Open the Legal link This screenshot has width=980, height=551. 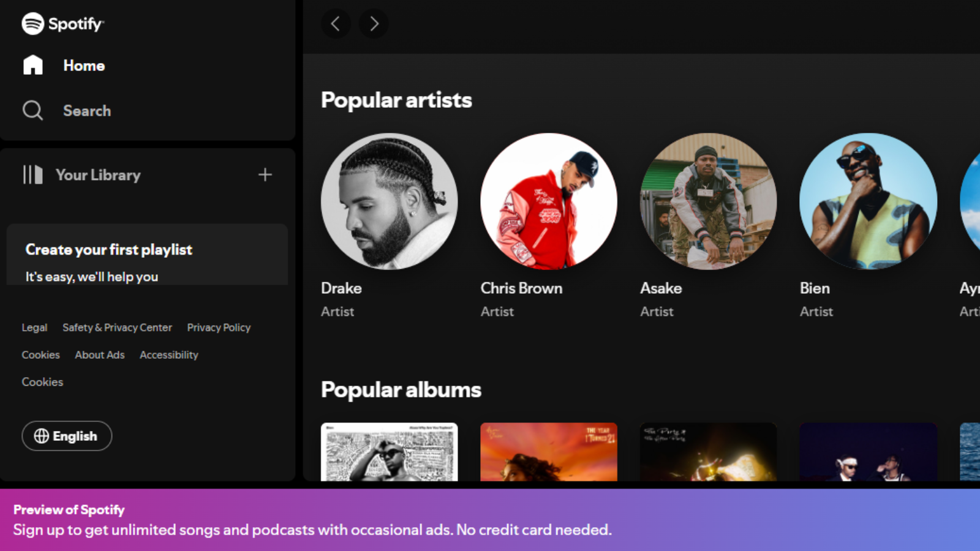pyautogui.click(x=34, y=328)
